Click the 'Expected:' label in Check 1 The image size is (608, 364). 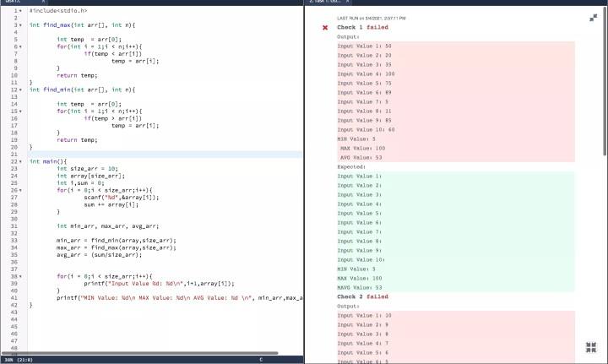351,166
